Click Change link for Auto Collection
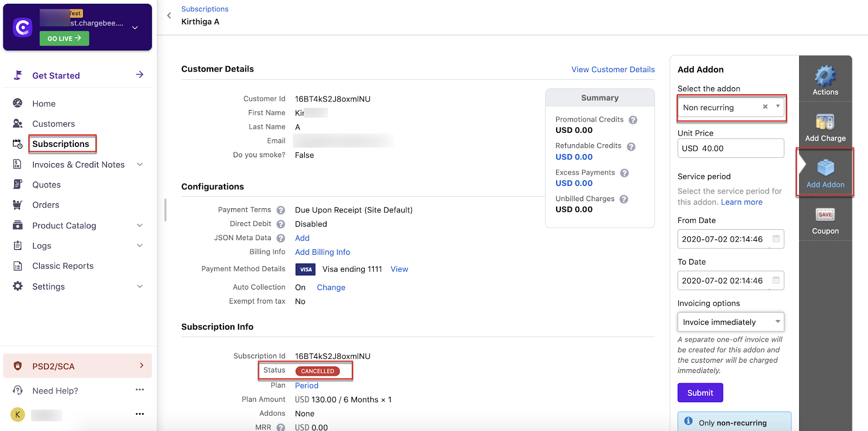The image size is (868, 431). coord(331,287)
